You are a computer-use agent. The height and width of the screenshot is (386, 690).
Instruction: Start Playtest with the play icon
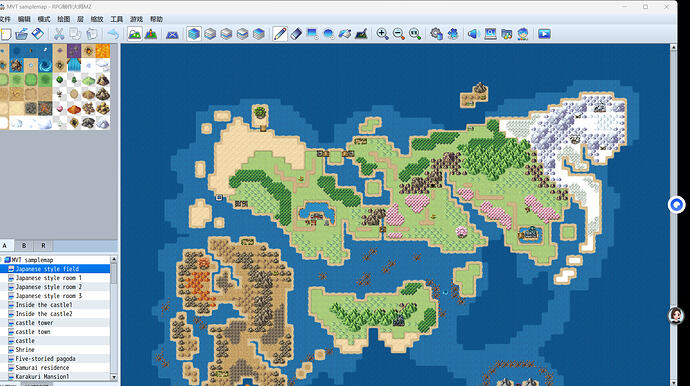[x=544, y=34]
